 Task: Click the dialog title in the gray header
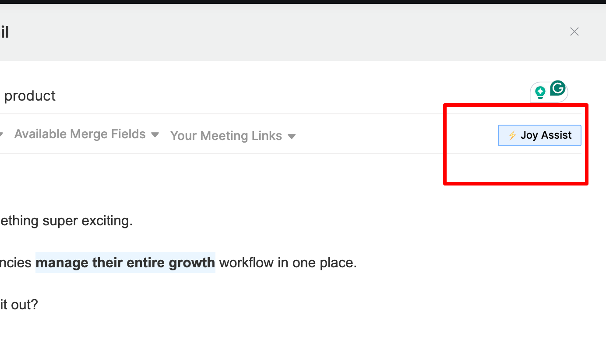(4, 32)
